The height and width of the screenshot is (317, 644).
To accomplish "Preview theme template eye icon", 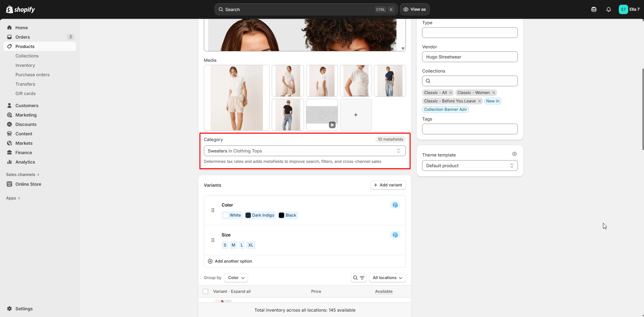I will 514,154.
